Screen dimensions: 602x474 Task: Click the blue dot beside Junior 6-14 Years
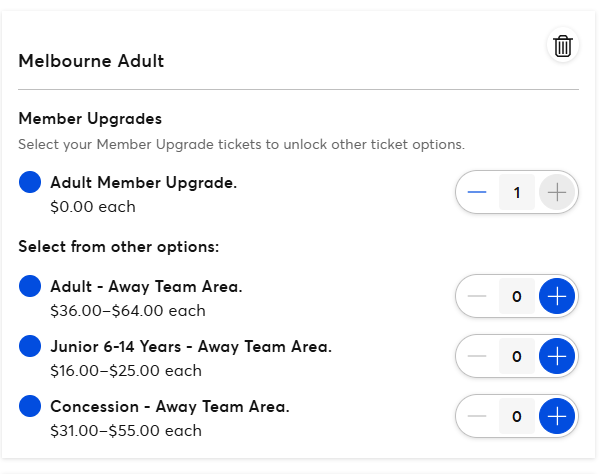coord(30,347)
